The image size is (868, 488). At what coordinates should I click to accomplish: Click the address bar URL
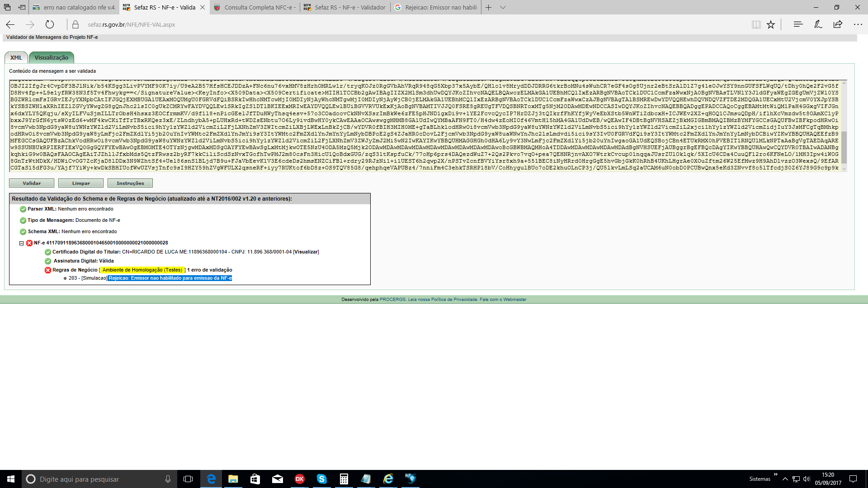pos(132,24)
